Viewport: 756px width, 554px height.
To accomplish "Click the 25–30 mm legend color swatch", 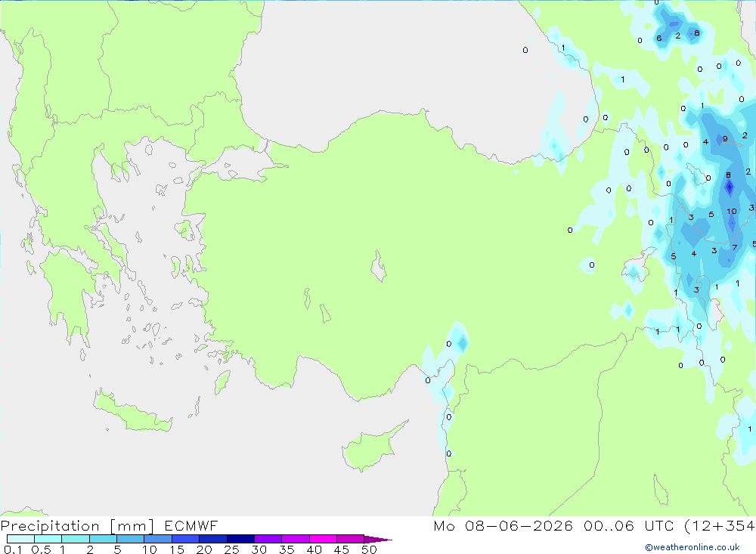I will 240,539.
